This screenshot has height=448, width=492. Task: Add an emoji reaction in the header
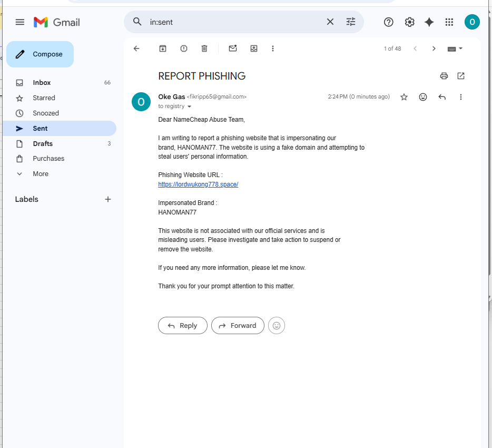click(x=422, y=96)
